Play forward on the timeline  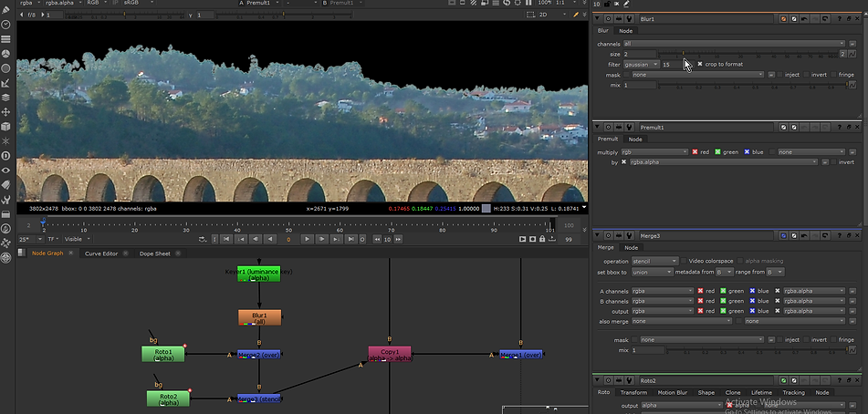307,239
